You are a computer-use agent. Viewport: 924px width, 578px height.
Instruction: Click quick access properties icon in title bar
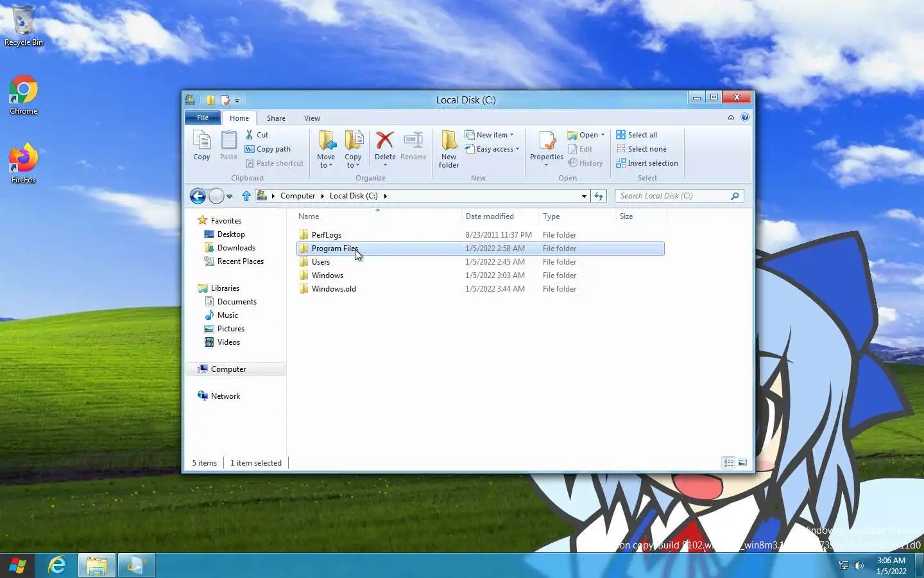(225, 100)
